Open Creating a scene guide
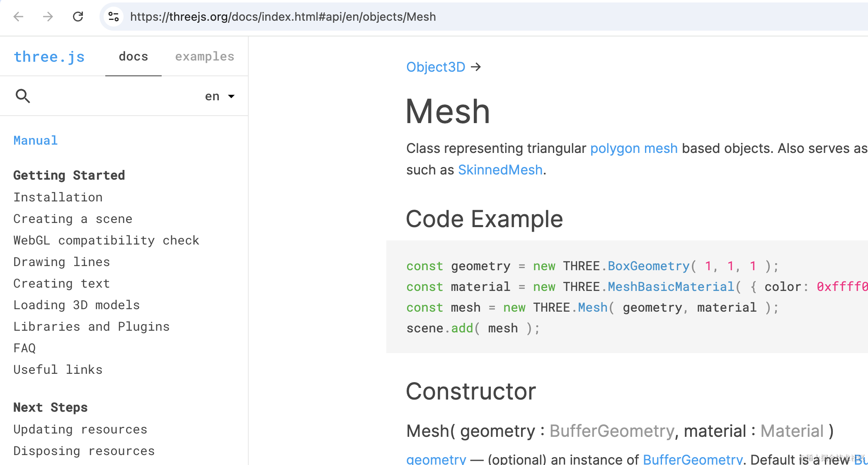Screen dimensions: 868x465 click(x=73, y=219)
